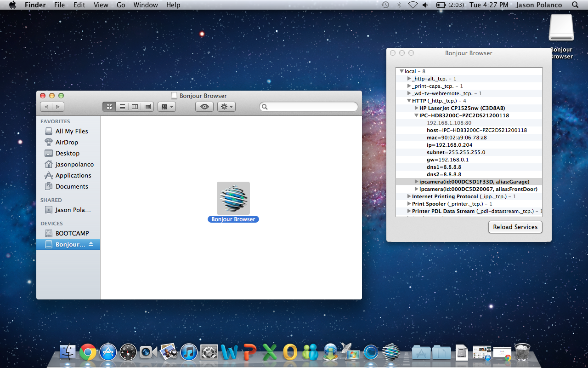Viewport: 588px width, 368px height.
Task: Toggle Quick Look eye button in Finder
Action: coord(204,107)
